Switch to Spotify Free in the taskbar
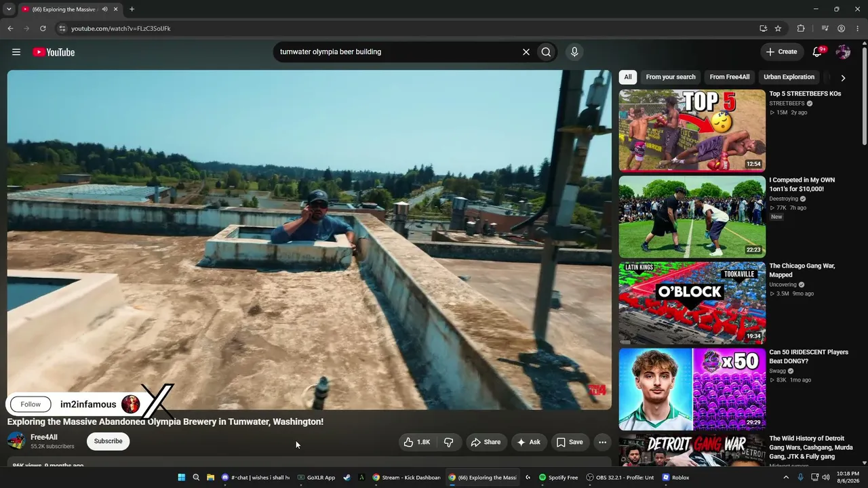The image size is (868, 488). (559, 477)
